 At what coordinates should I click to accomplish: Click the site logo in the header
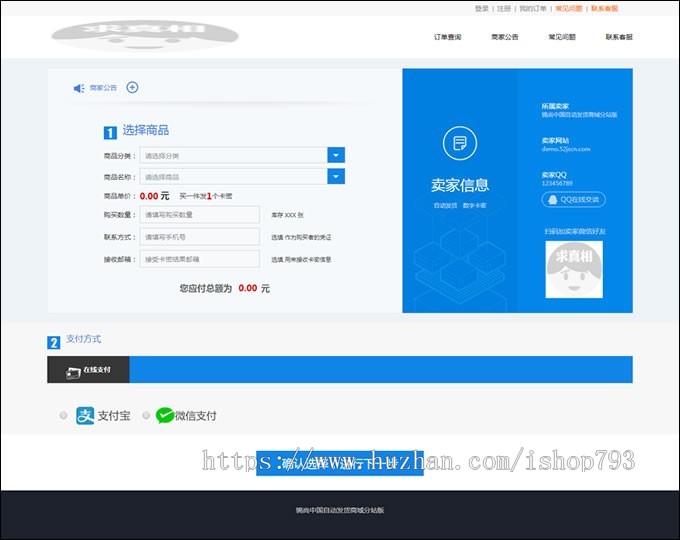145,36
